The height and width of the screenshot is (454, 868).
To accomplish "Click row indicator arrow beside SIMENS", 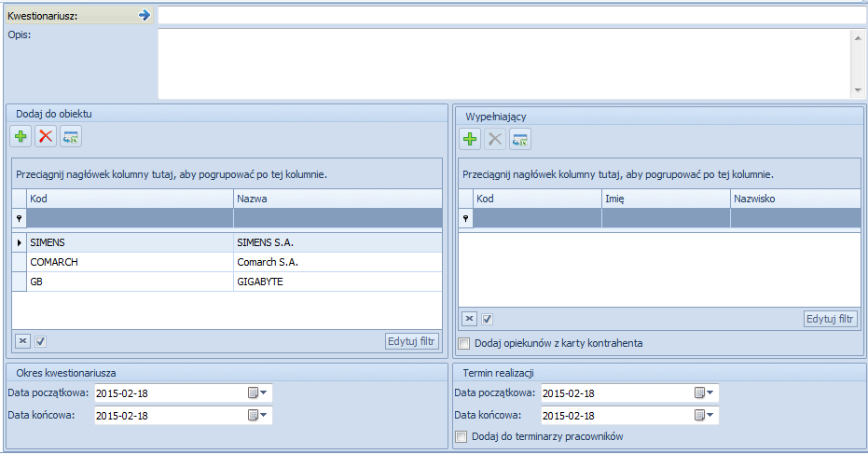I will click(20, 242).
